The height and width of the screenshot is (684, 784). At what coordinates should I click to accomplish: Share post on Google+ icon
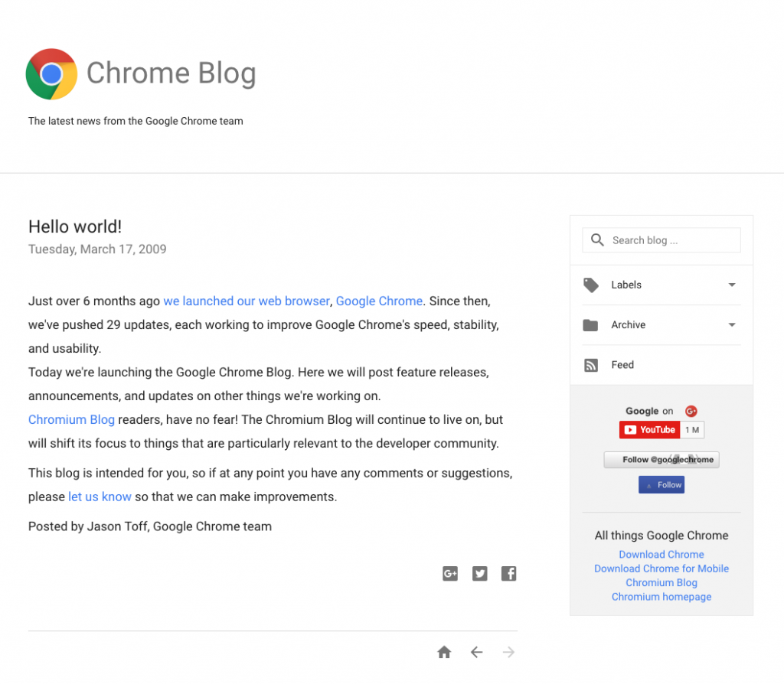[450, 574]
